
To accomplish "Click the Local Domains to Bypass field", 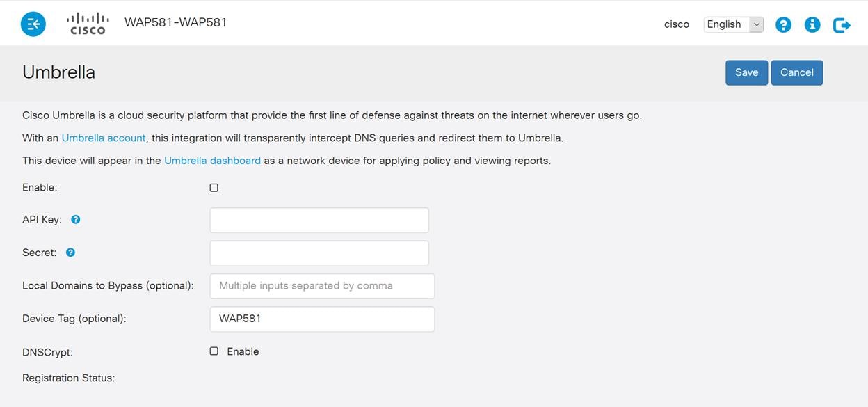I will pos(322,286).
